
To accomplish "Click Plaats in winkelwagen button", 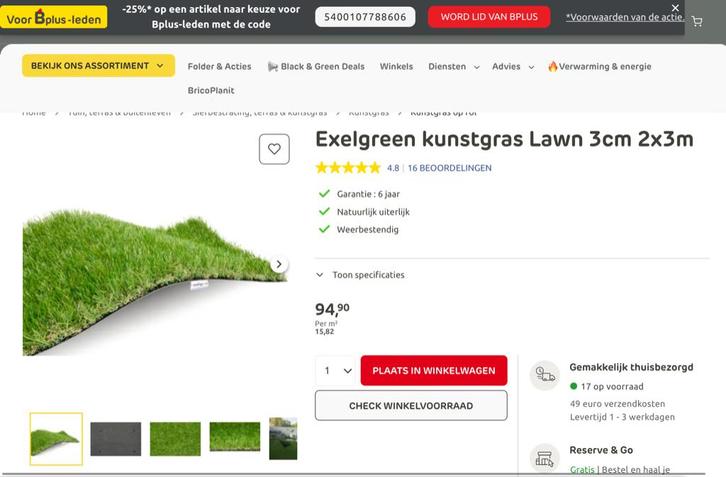I will pos(433,371).
